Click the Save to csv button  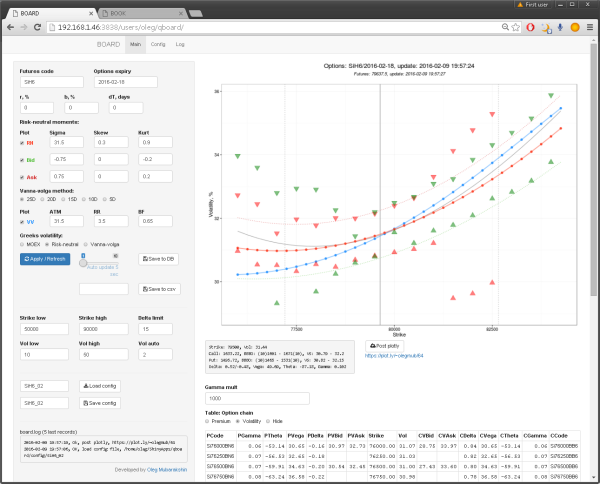click(159, 289)
